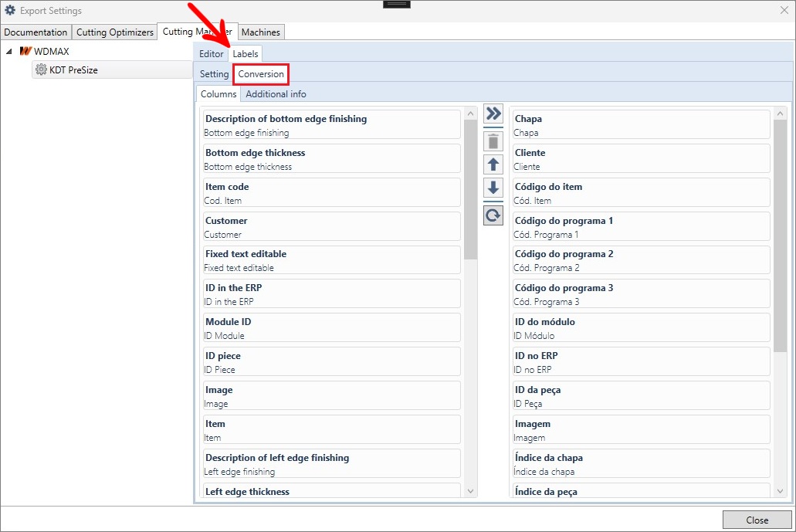Switch to Additional info tab

(276, 94)
